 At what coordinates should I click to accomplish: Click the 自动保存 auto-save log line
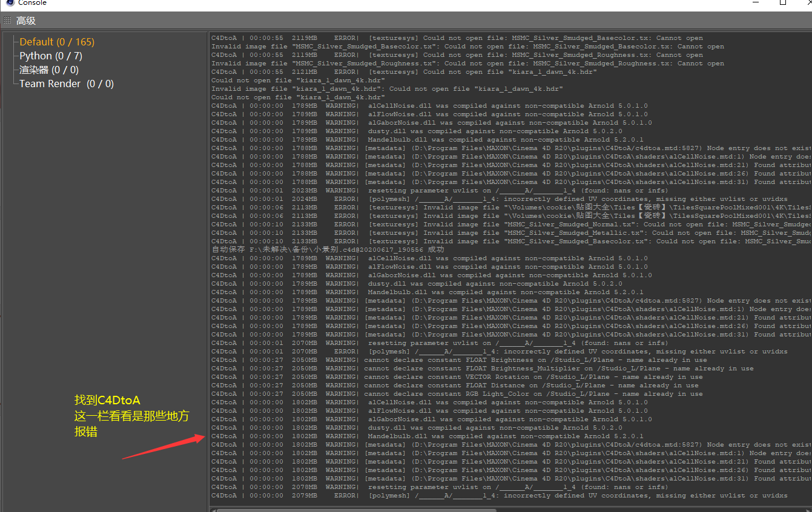point(328,249)
